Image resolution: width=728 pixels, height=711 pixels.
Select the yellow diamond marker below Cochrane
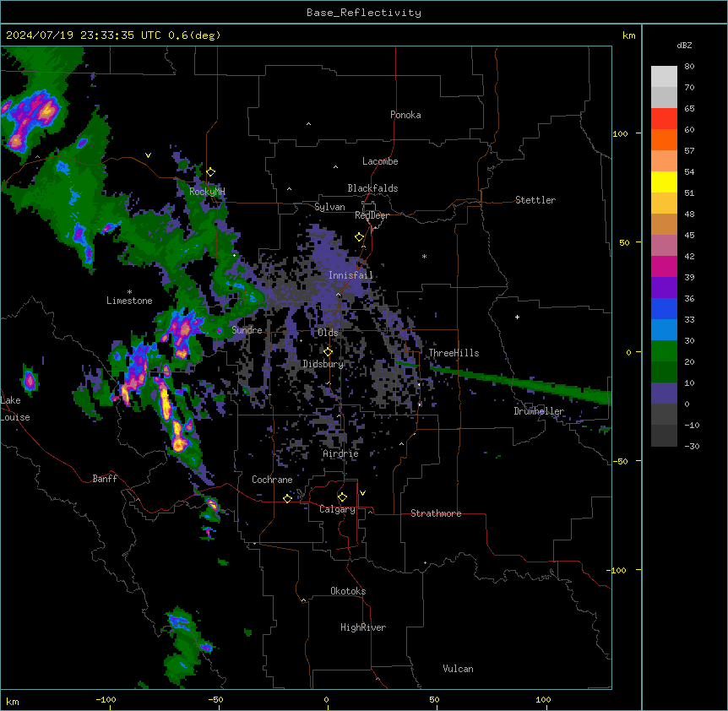pyautogui.click(x=287, y=498)
